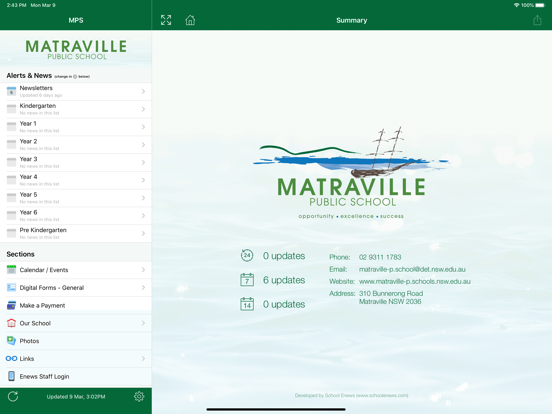Click the Digital Forms blue form icon
The height and width of the screenshot is (414, 552).
[11, 287]
